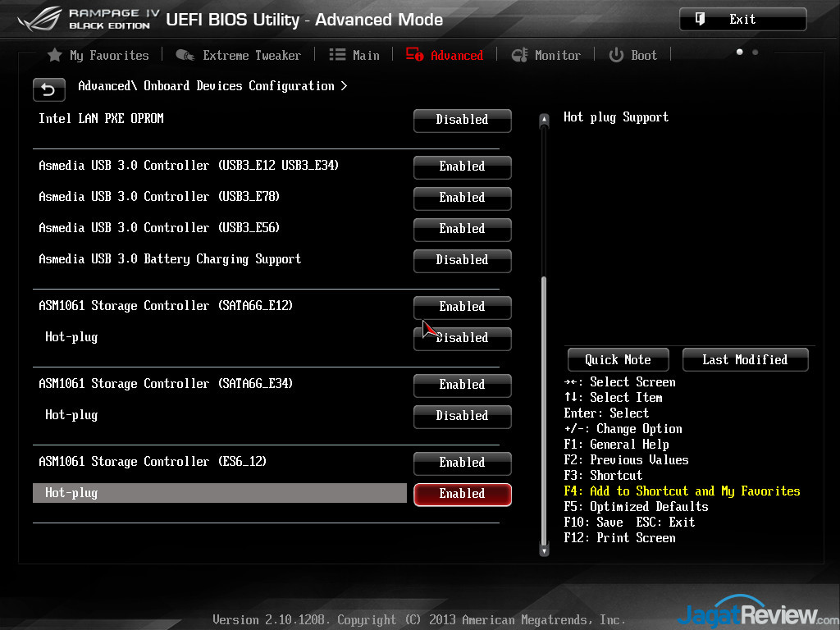840x630 pixels.
Task: Toggle Hot-plug for ES6_12 controller
Action: tap(462, 494)
